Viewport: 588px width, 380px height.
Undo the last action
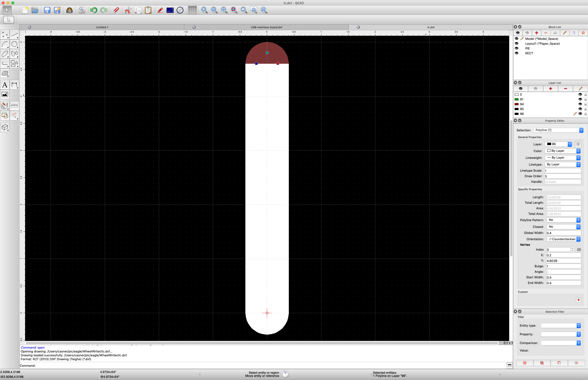[94, 10]
